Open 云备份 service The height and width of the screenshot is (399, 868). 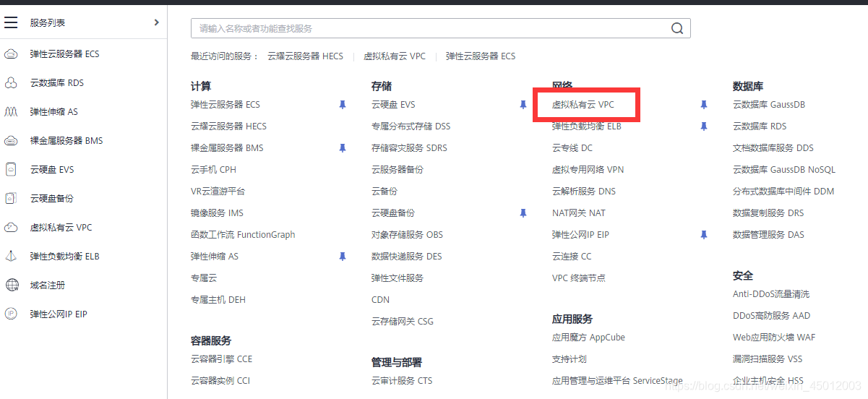384,192
